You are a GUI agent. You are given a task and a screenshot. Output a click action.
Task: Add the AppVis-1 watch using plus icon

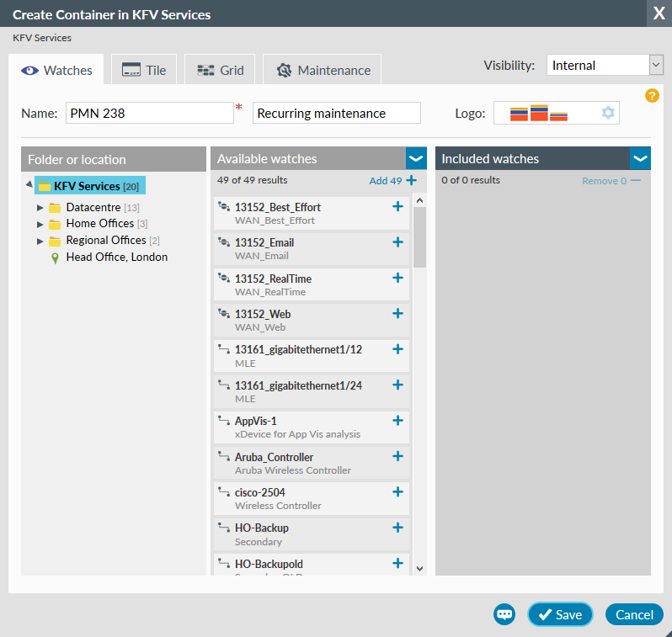397,421
